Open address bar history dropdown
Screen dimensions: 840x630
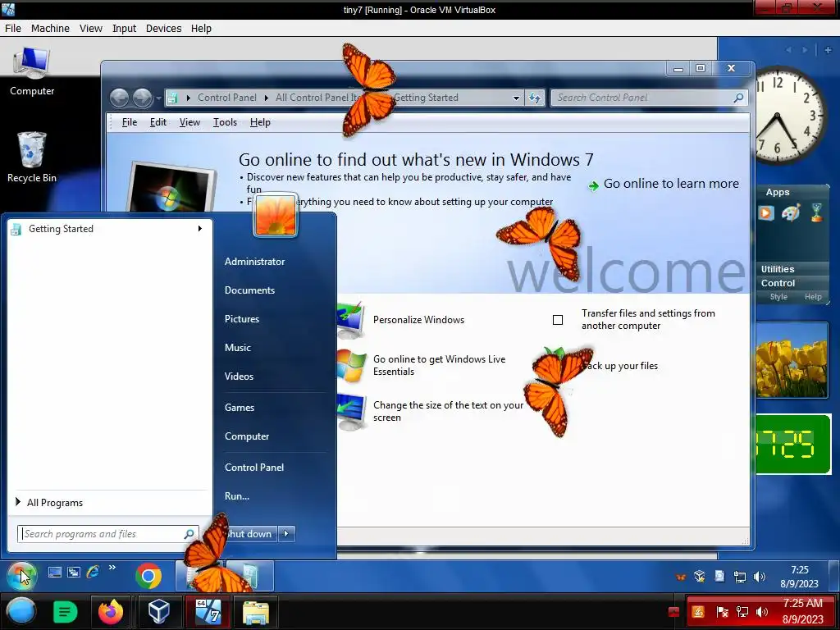516,98
